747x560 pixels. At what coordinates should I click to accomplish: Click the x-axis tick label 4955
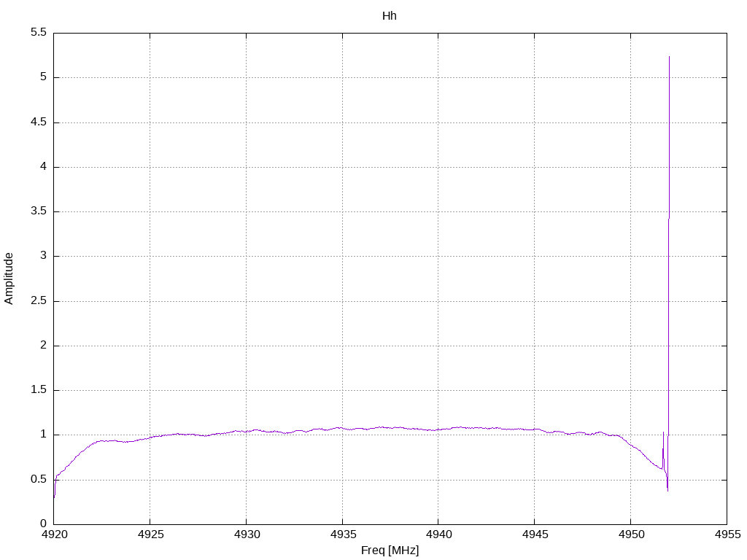click(x=727, y=534)
